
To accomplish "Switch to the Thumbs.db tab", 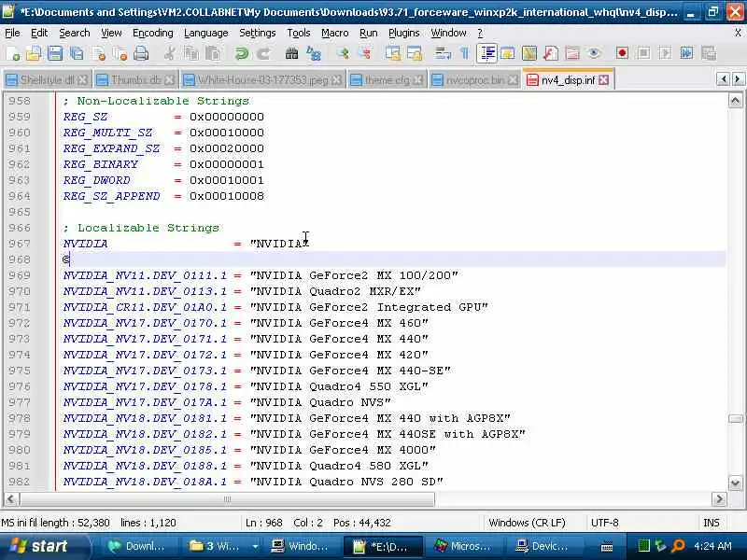I will click(135, 80).
